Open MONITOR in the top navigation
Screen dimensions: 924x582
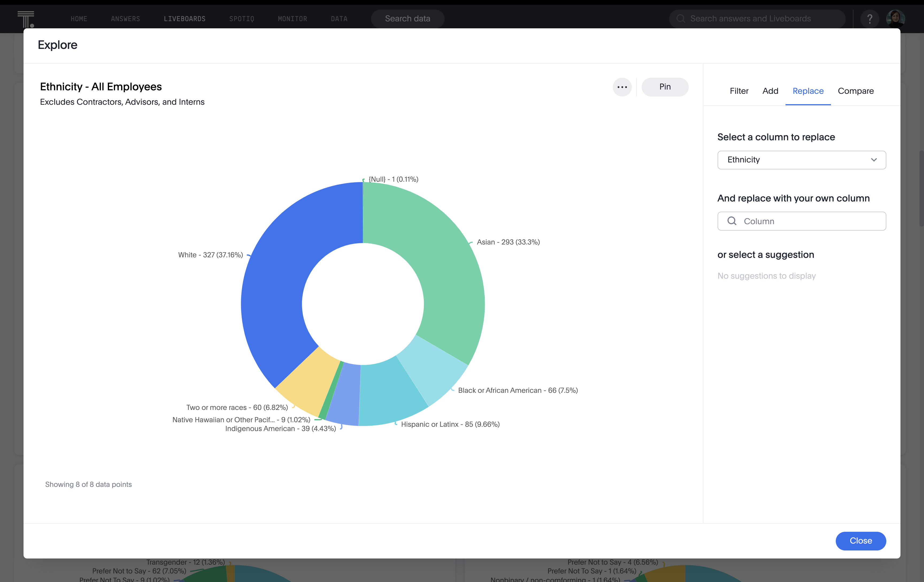pos(292,19)
